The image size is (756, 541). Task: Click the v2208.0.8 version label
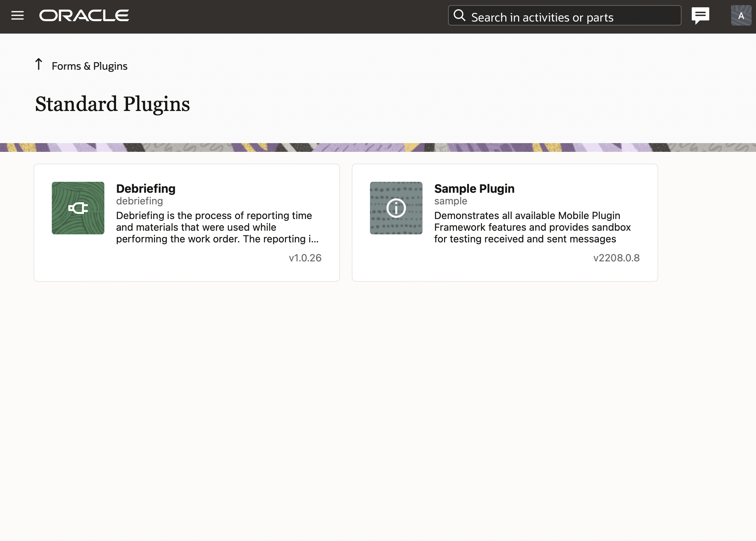[x=616, y=258]
